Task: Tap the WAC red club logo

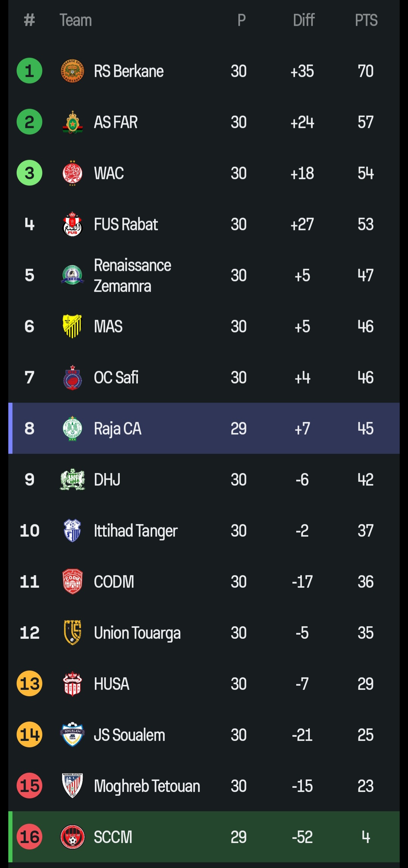Action: pyautogui.click(x=72, y=173)
